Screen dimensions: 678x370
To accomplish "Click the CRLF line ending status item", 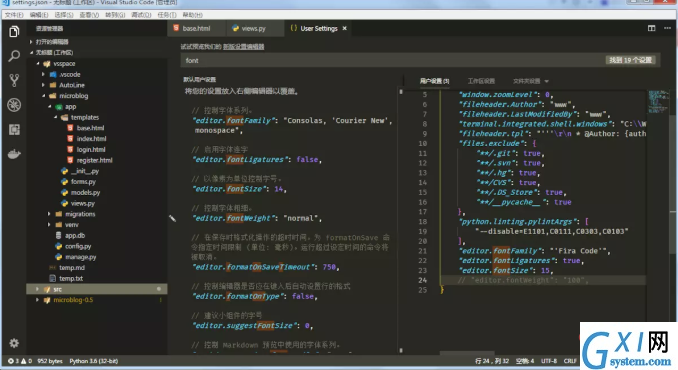I will pos(570,361).
